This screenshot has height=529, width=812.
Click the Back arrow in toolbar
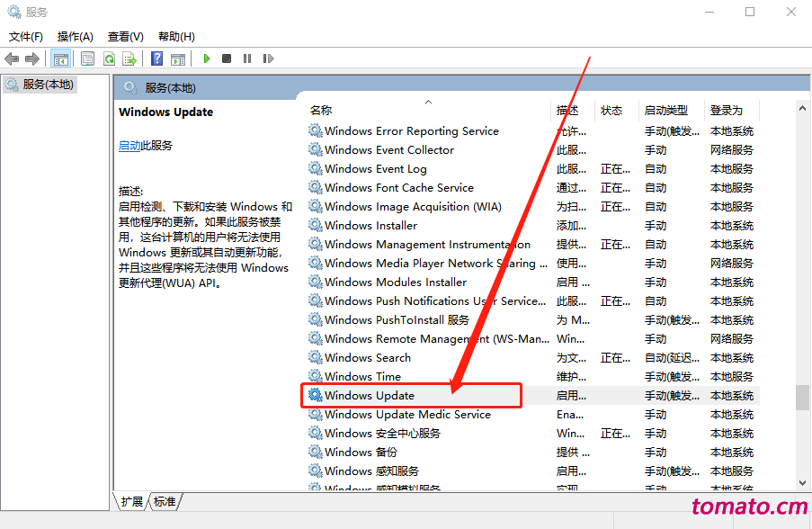pyautogui.click(x=12, y=58)
